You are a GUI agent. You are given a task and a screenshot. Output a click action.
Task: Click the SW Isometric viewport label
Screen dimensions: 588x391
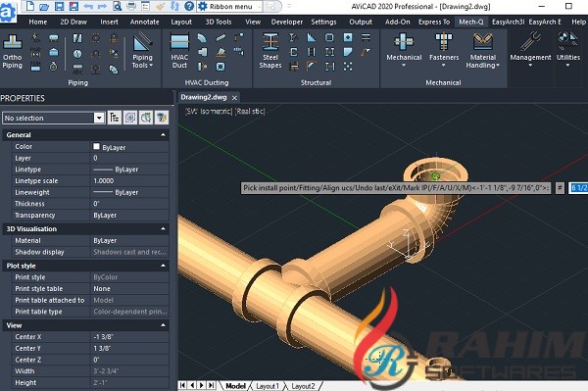point(209,111)
